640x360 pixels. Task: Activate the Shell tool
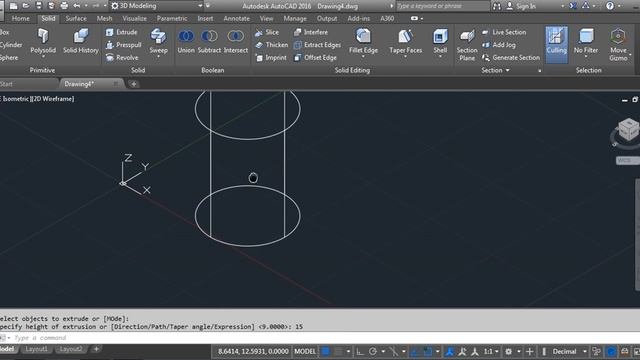(440, 41)
